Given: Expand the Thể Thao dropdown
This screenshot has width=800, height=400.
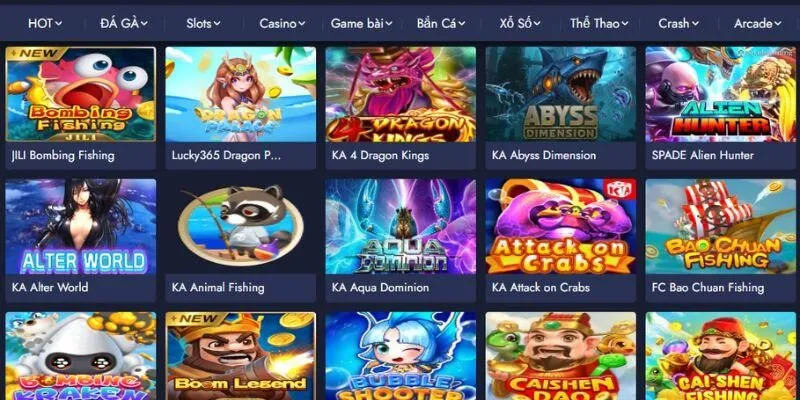Looking at the screenshot, I should click(599, 23).
